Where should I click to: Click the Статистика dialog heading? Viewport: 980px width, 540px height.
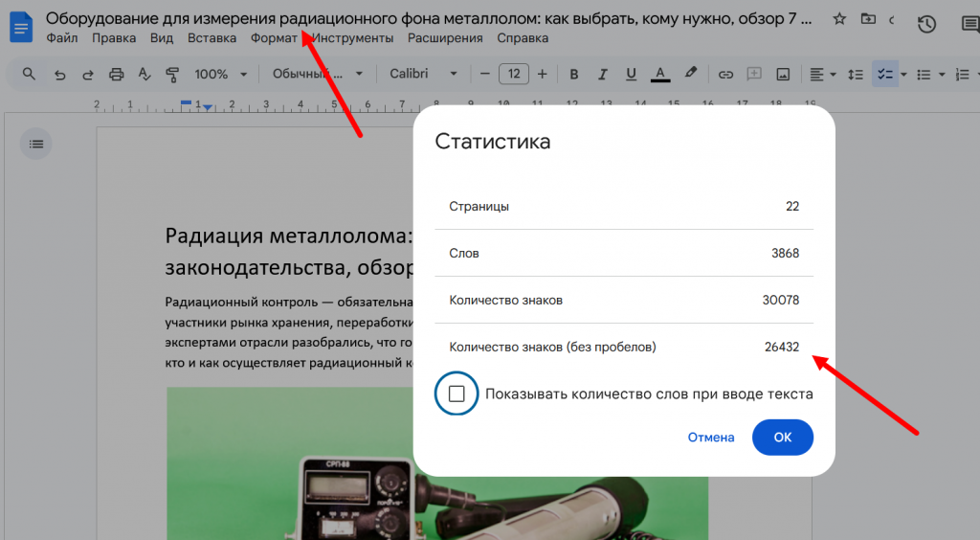click(x=493, y=142)
